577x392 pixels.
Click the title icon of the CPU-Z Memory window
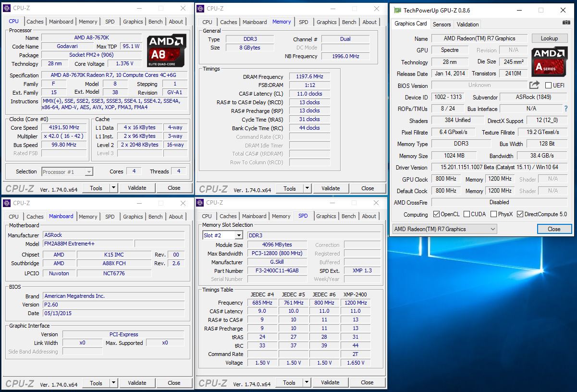tap(201, 8)
